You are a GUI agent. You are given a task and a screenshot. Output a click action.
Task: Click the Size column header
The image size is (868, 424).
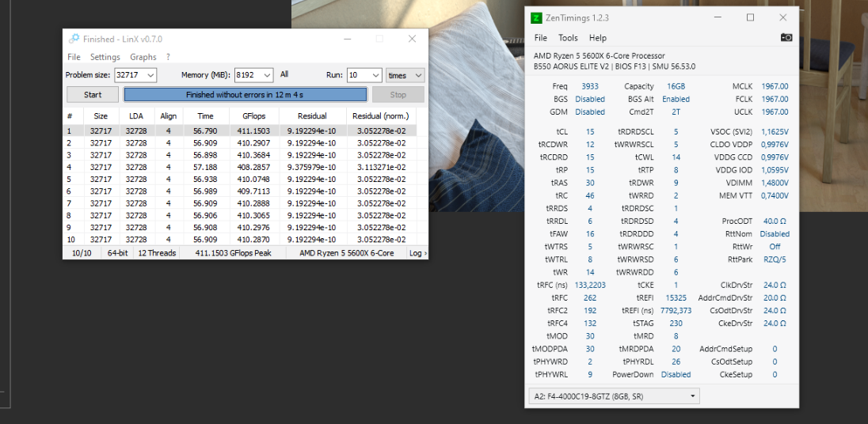(101, 116)
